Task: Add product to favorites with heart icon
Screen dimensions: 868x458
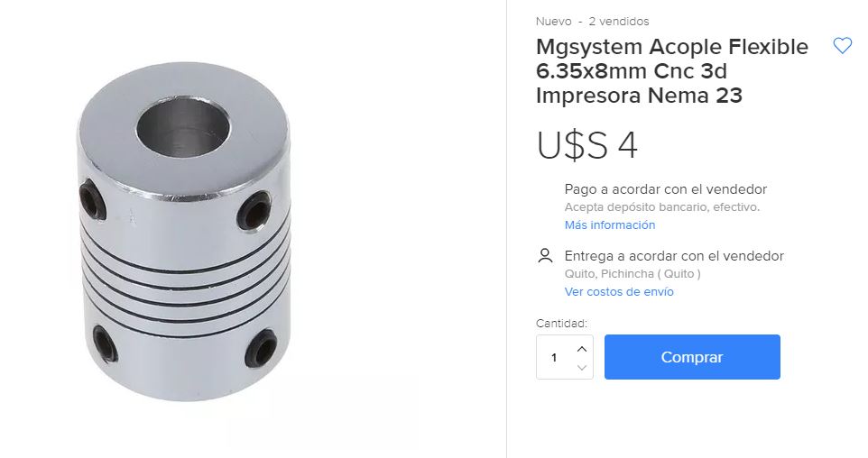Action: tap(842, 45)
